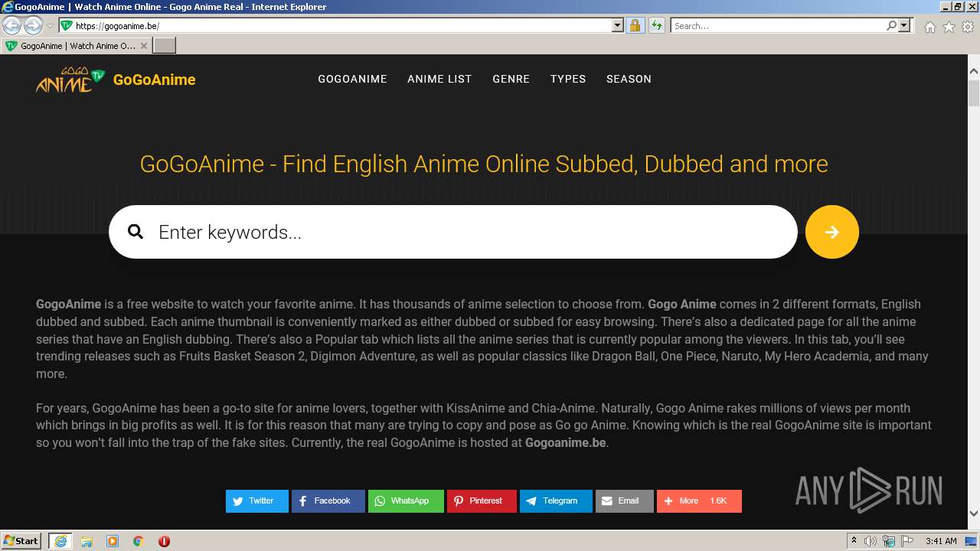Refresh the page using the refresh icon
Image resolution: width=980 pixels, height=551 pixels.
pyautogui.click(x=656, y=25)
